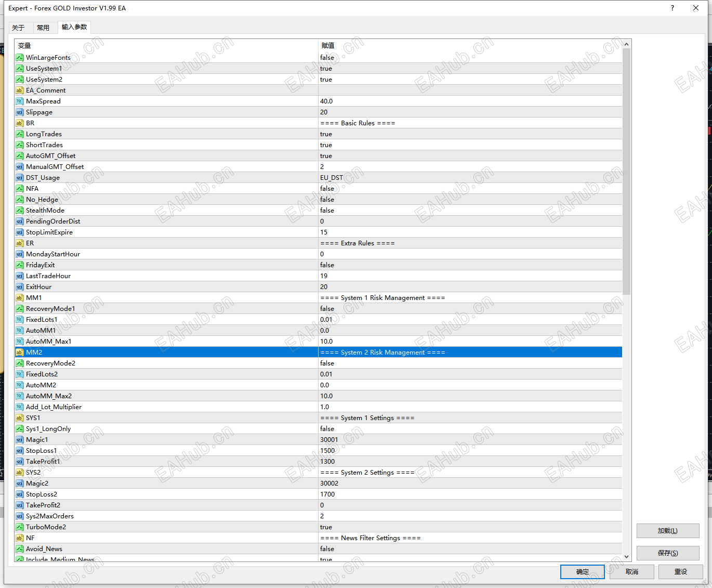The width and height of the screenshot is (712, 588).
Task: Click the double-type icon beside MaxSpread
Action: (x=20, y=101)
